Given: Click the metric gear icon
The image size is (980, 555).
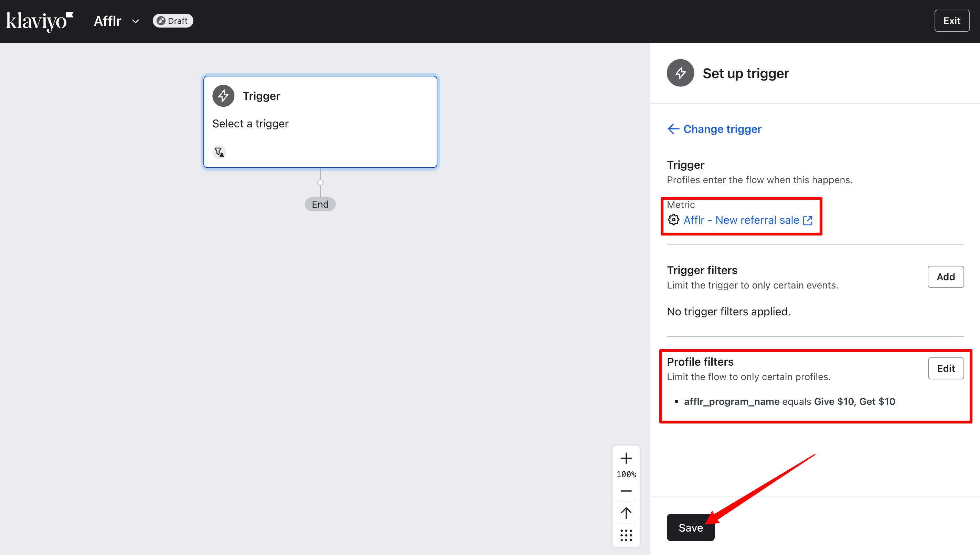Looking at the screenshot, I should point(673,220).
